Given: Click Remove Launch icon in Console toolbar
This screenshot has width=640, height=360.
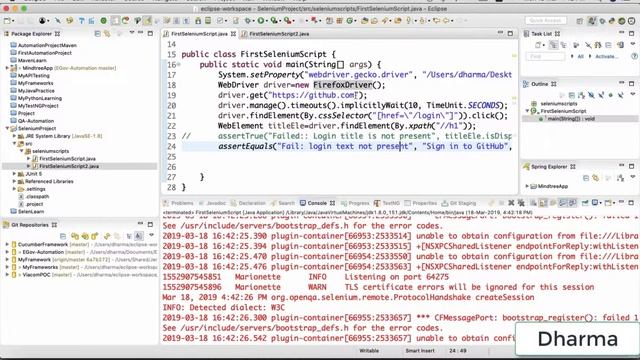Looking at the screenshot, I should pos(511,203).
